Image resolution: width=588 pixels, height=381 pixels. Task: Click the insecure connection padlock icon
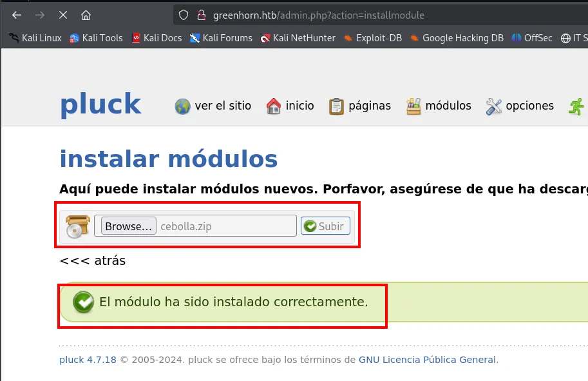click(202, 15)
